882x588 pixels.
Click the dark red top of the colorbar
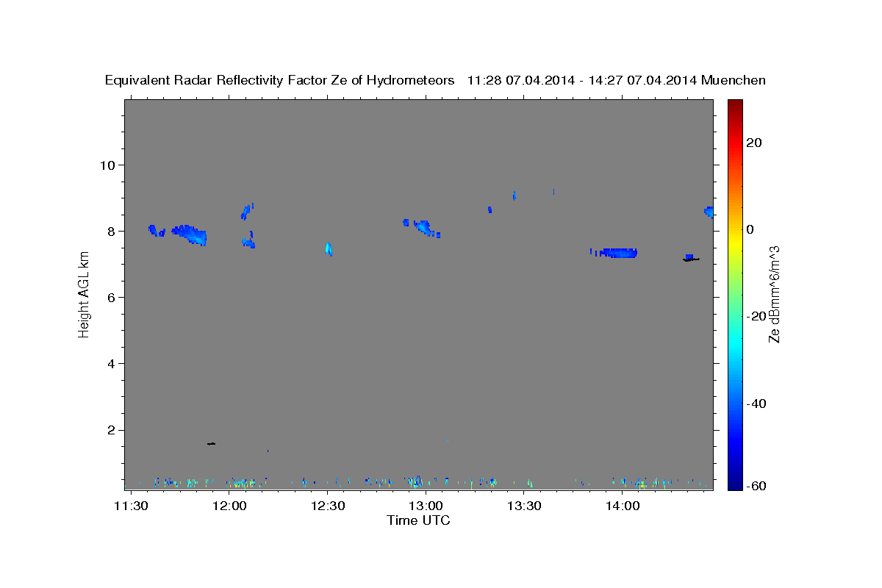[x=734, y=104]
